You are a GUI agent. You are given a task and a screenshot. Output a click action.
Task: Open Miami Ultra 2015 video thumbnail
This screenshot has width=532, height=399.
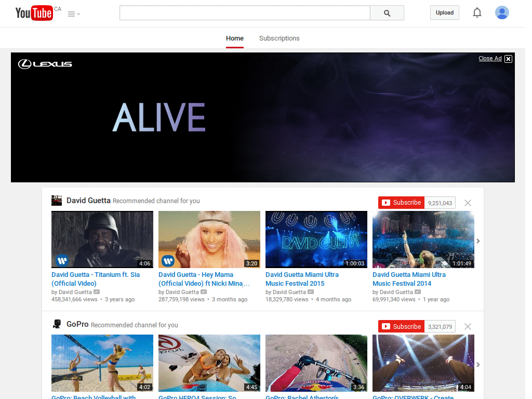coord(316,240)
